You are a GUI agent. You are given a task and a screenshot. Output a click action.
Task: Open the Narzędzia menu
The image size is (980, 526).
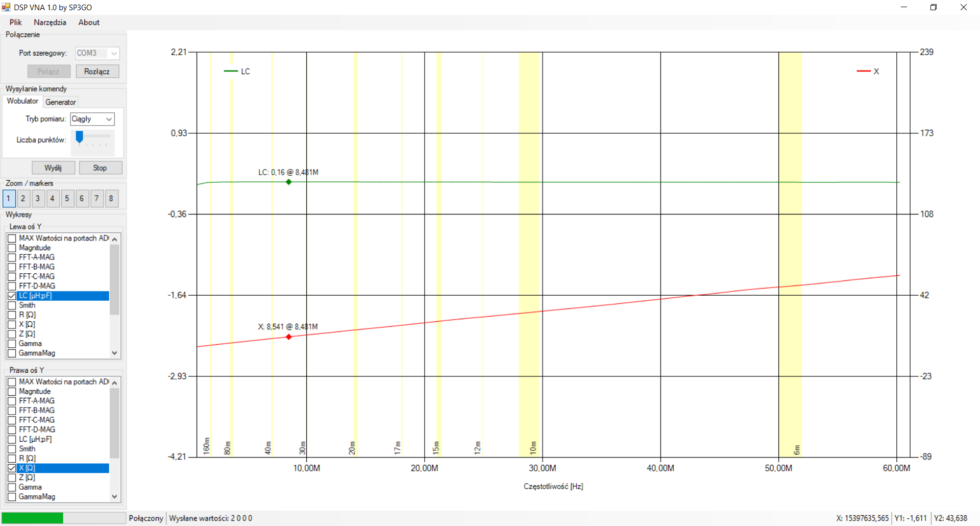pyautogui.click(x=50, y=22)
